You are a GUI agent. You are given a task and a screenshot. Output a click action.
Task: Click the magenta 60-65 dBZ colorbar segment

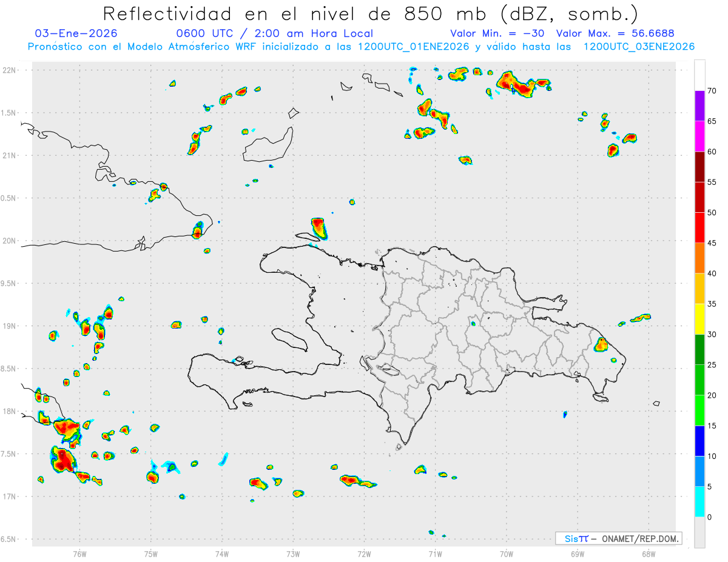[x=699, y=136]
